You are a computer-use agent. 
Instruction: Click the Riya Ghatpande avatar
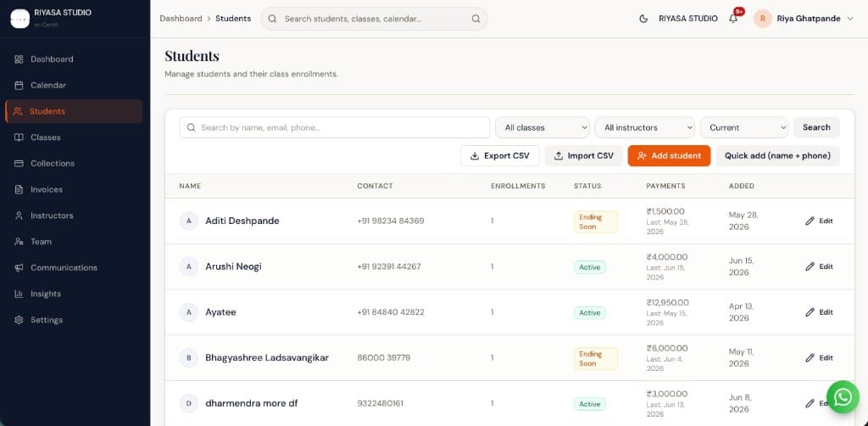763,19
